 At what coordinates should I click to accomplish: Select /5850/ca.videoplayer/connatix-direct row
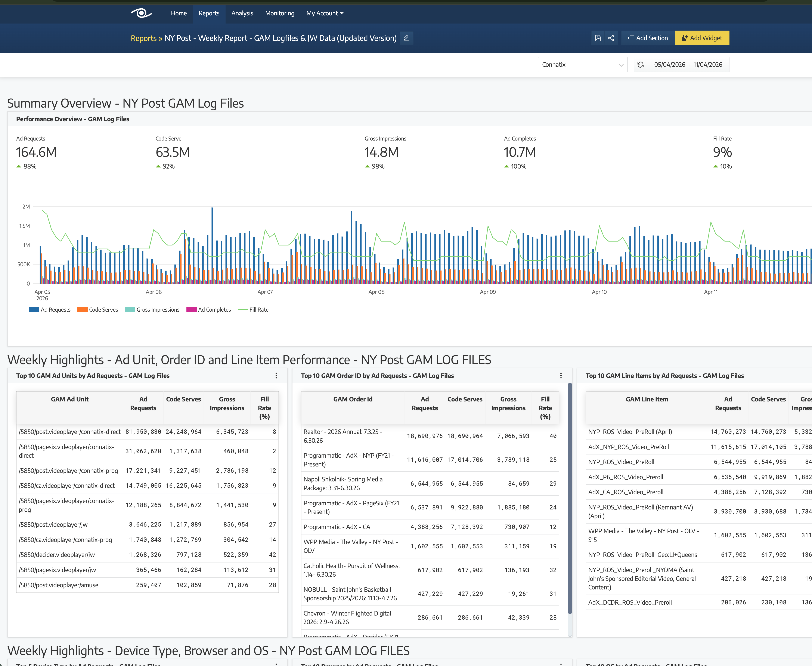[x=147, y=486]
